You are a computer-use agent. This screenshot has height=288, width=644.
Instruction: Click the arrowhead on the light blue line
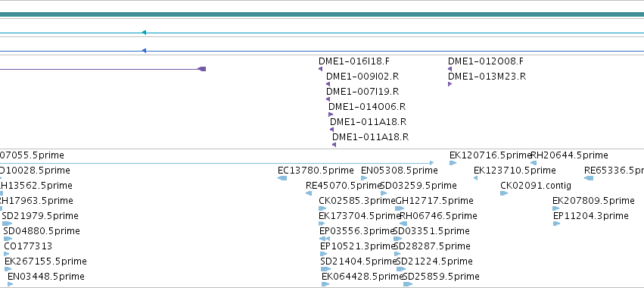(144, 33)
